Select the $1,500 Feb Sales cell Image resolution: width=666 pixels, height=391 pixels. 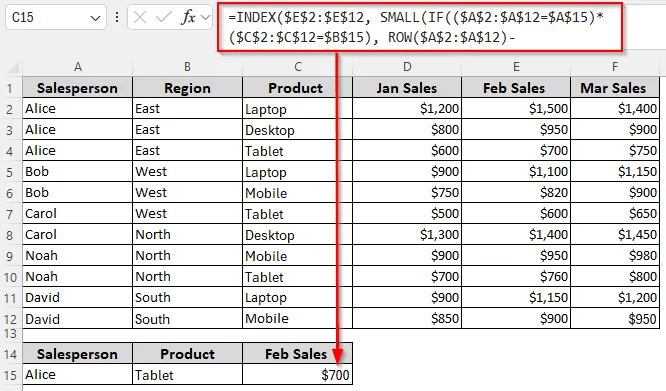516,109
